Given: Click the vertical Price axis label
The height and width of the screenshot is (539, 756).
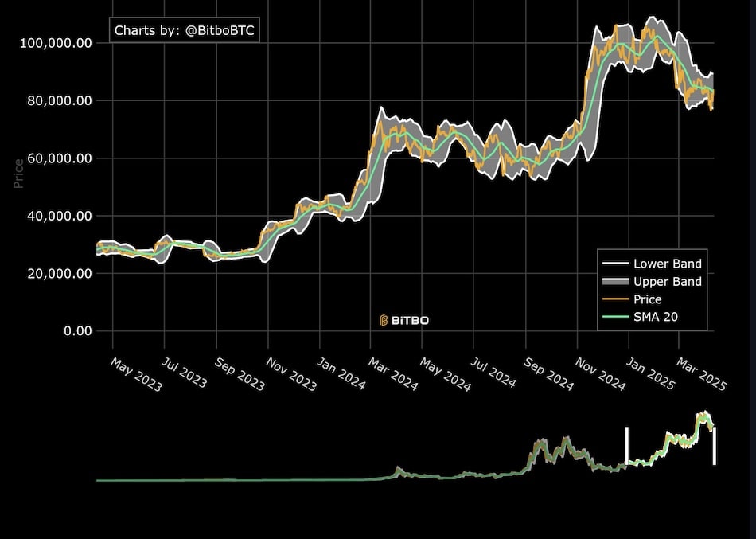Looking at the screenshot, I should click(18, 174).
